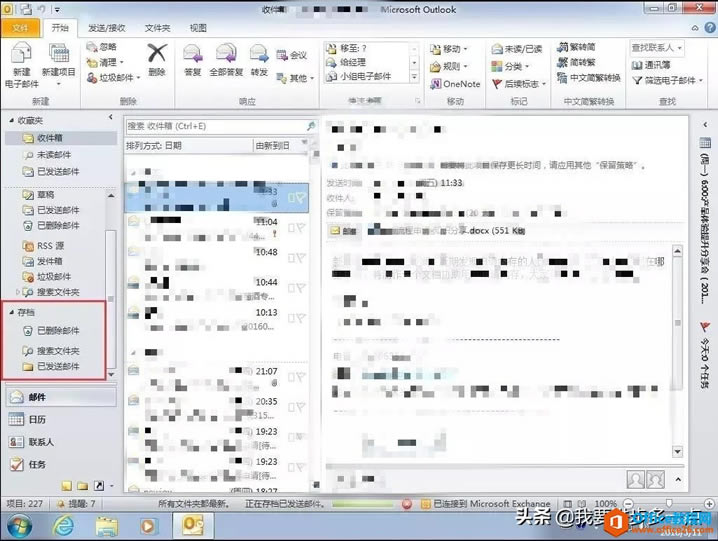
Task: Open the email received at 10:48
Action: coord(217,259)
